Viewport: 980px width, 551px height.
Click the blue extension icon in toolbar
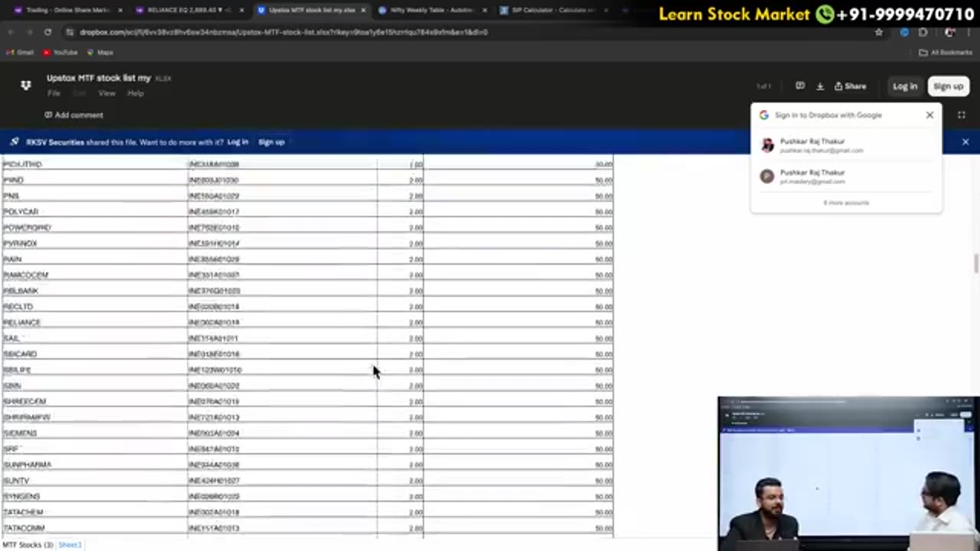pos(904,32)
